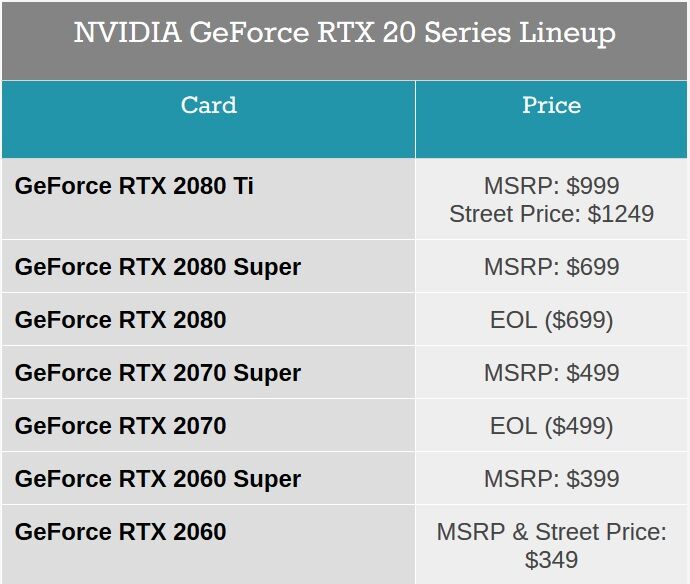The height and width of the screenshot is (584, 690).
Task: Select the plain GeForce RTX 2070 card name
Action: 120,426
